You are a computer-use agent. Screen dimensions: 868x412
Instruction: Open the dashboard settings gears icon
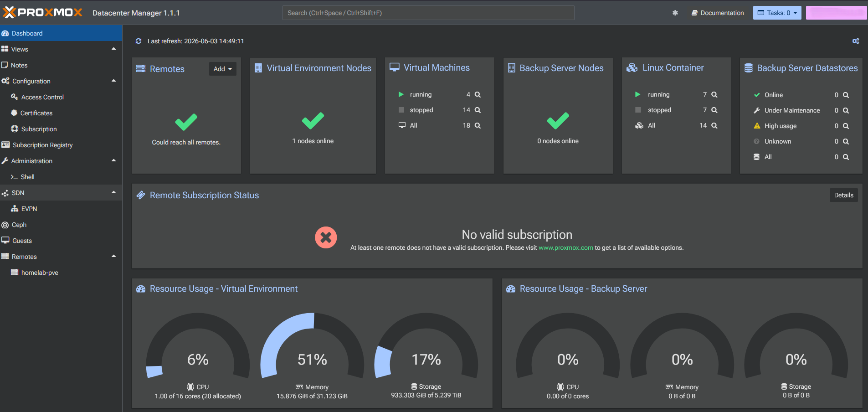(856, 41)
